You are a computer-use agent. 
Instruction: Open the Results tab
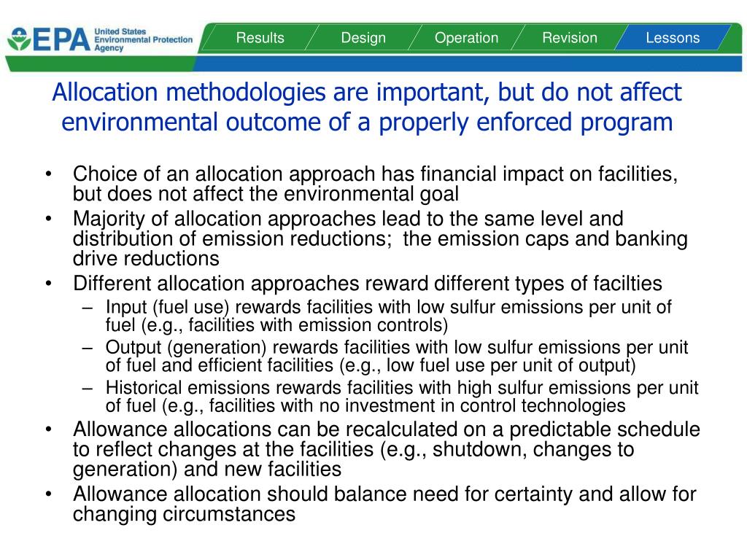click(x=260, y=38)
